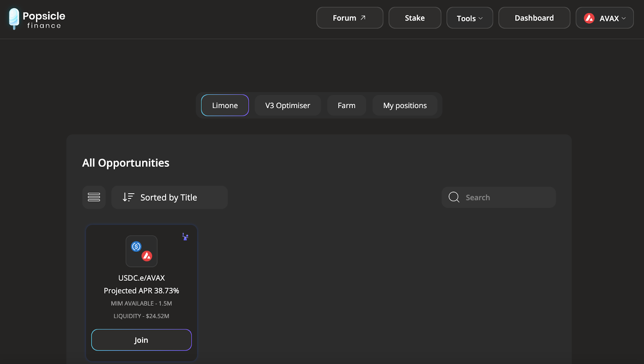Click the MIM AVAILABLE - 1.5M text

tap(141, 303)
